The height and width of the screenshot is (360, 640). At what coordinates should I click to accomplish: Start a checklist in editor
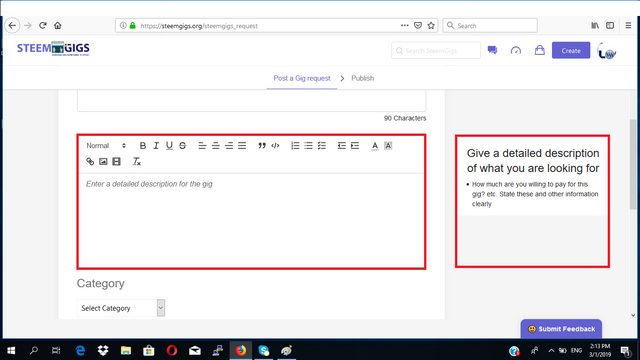click(x=322, y=145)
